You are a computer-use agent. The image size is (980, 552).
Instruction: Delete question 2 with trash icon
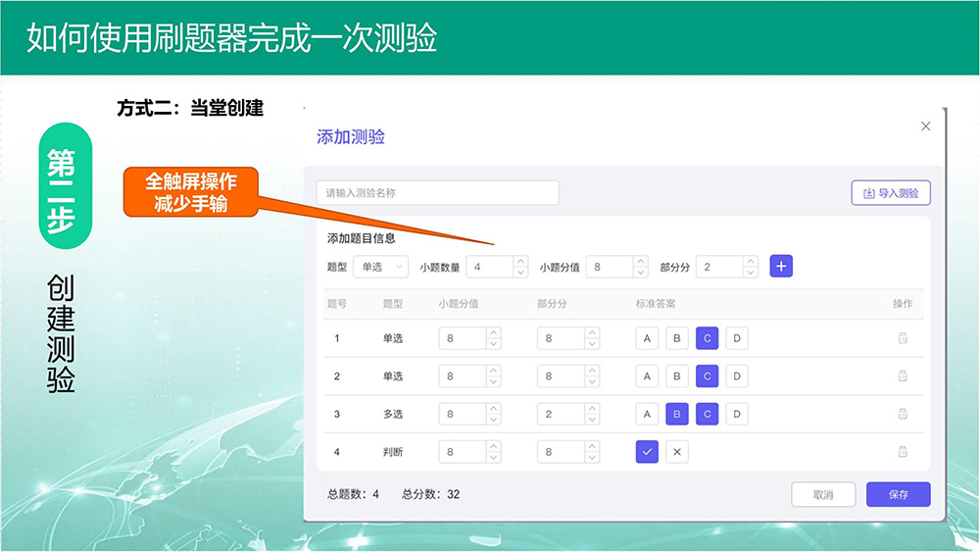point(903,376)
